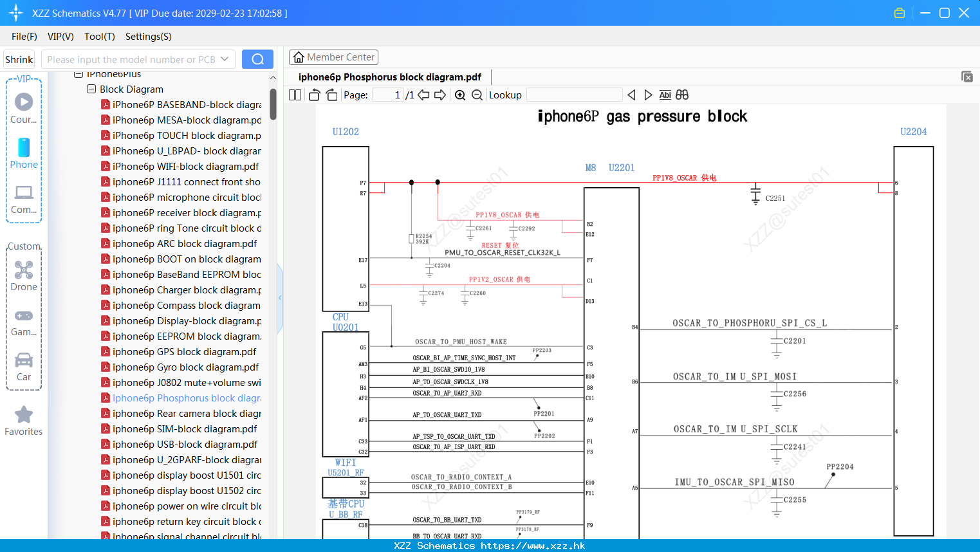Collapse the iPhone6Plus tree node
The height and width of the screenshot is (552, 980).
pos(79,74)
